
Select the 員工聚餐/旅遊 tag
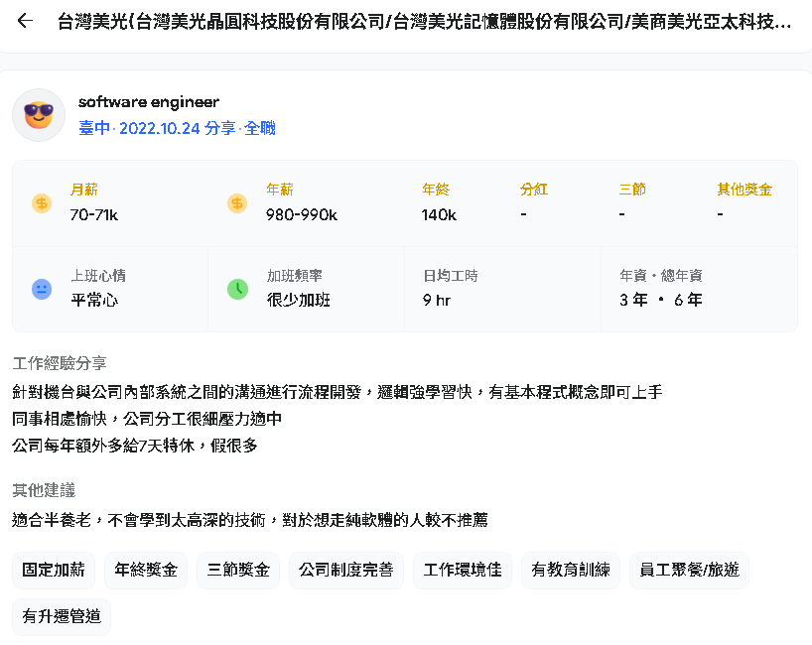pos(689,570)
